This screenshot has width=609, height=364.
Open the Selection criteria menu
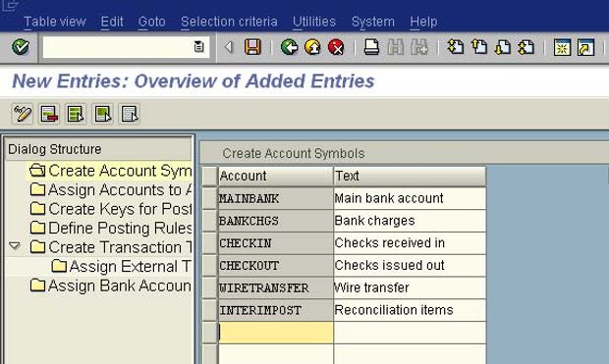(x=229, y=22)
